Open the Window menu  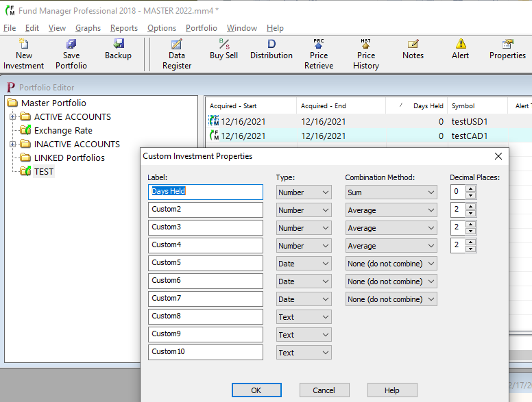(x=242, y=28)
